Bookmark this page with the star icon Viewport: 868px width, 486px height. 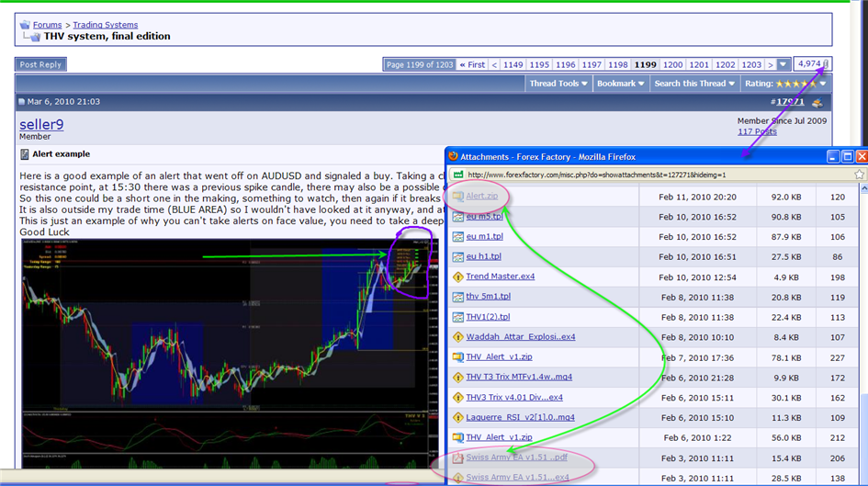tap(859, 175)
